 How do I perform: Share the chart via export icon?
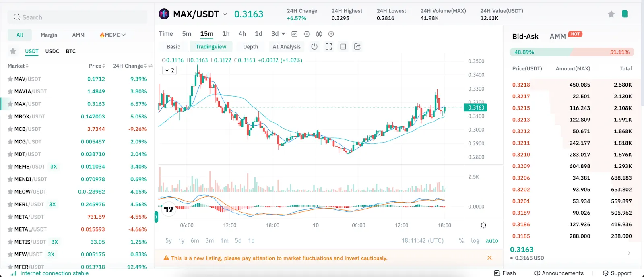357,47
